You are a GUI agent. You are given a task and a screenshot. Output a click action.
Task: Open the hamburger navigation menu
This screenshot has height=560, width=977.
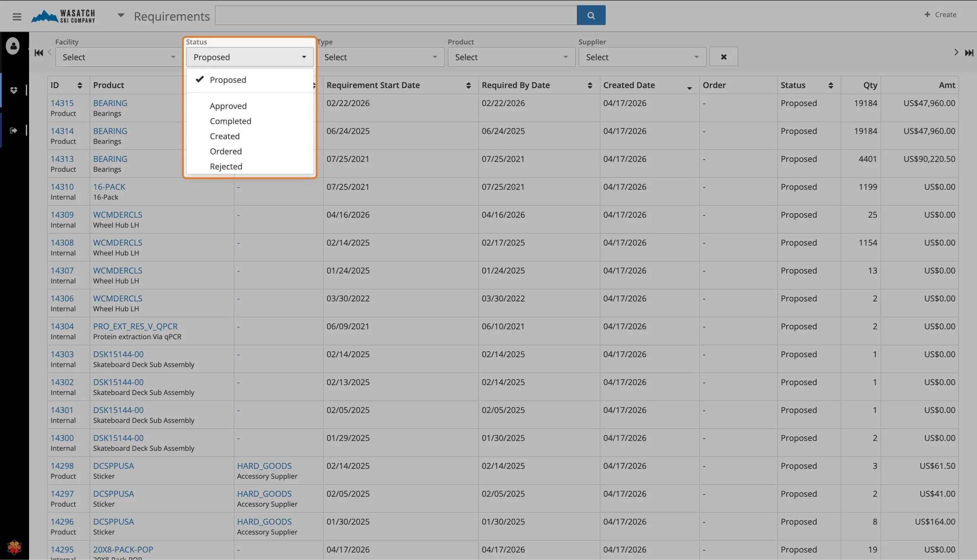pos(17,16)
